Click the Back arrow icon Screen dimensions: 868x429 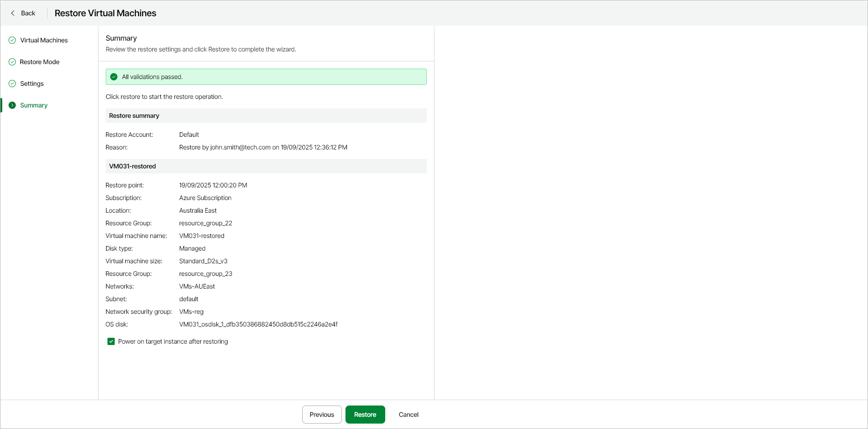pyautogui.click(x=13, y=13)
